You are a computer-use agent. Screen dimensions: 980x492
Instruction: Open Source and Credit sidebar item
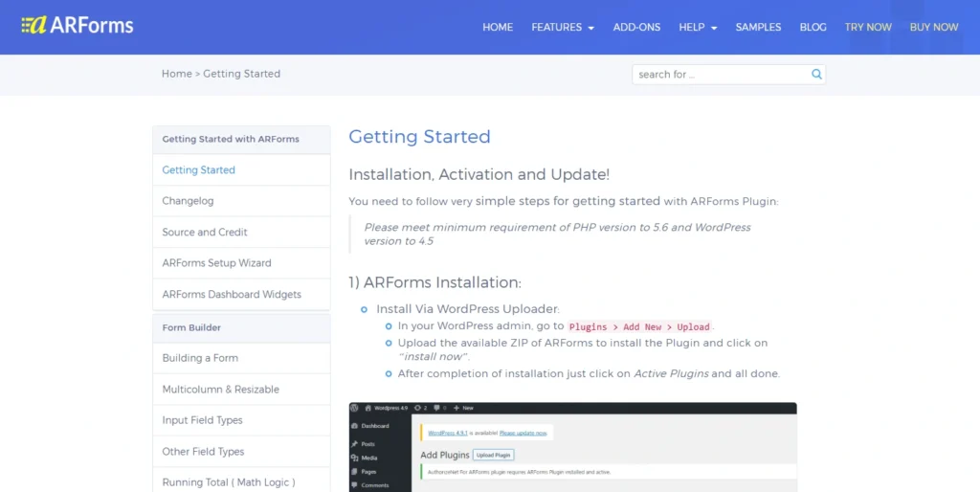coord(241,232)
